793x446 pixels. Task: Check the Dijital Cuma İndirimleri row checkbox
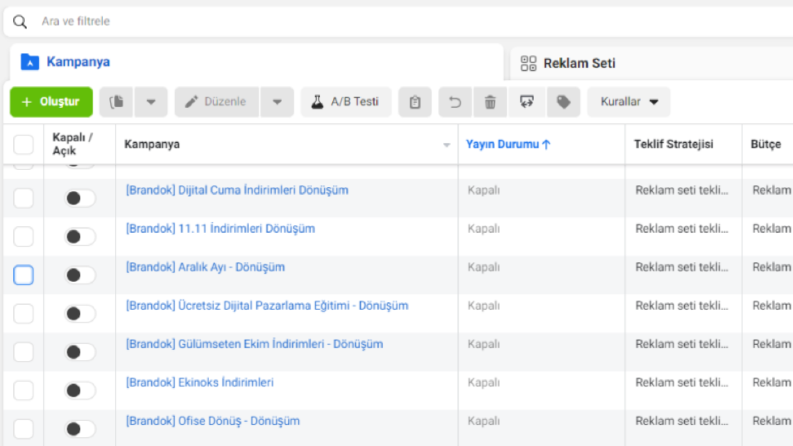tap(23, 198)
